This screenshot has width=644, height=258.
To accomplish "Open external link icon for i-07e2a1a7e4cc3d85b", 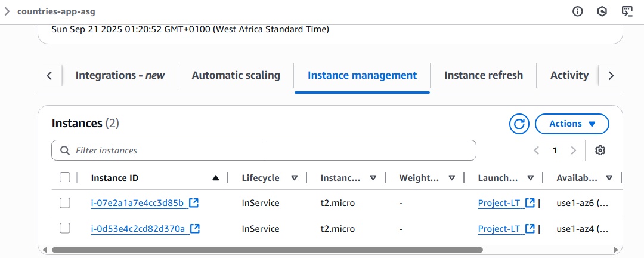I will 194,203.
